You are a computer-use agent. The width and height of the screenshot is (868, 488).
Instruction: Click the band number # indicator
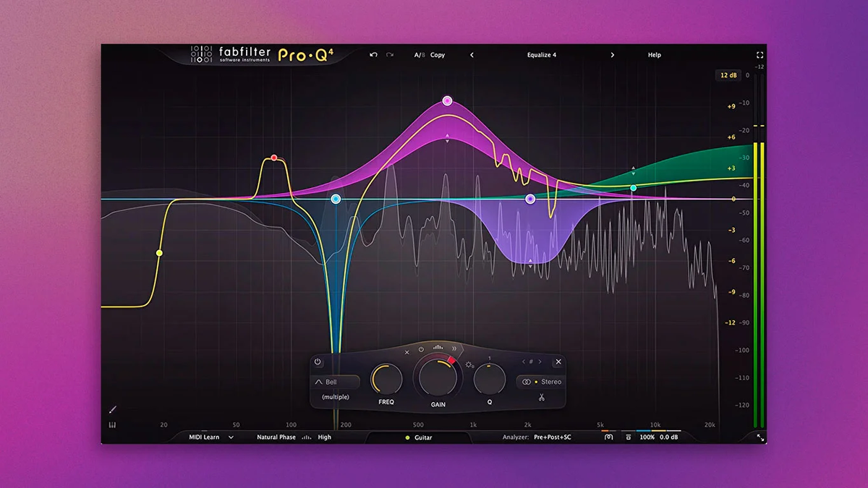[531, 362]
